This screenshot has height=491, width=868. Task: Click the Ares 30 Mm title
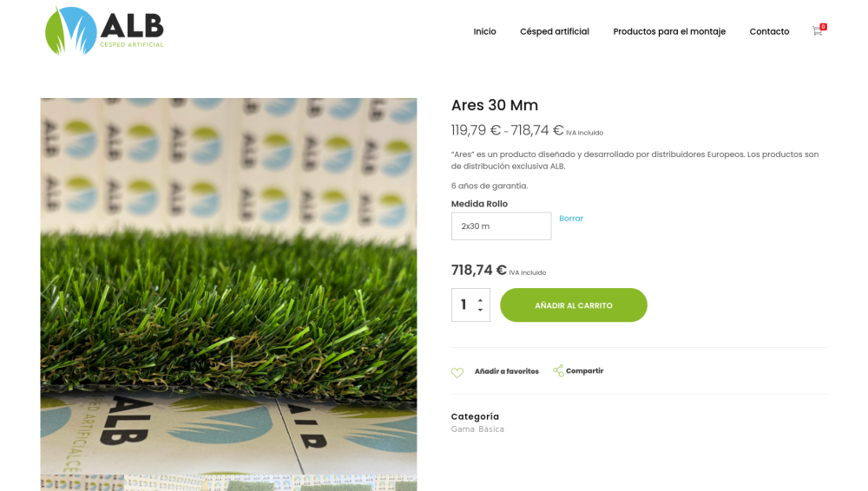pyautogui.click(x=495, y=105)
